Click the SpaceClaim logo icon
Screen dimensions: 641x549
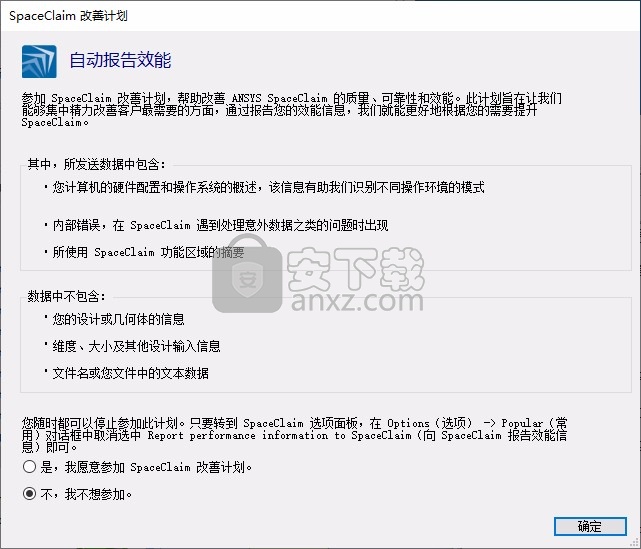(x=39, y=61)
